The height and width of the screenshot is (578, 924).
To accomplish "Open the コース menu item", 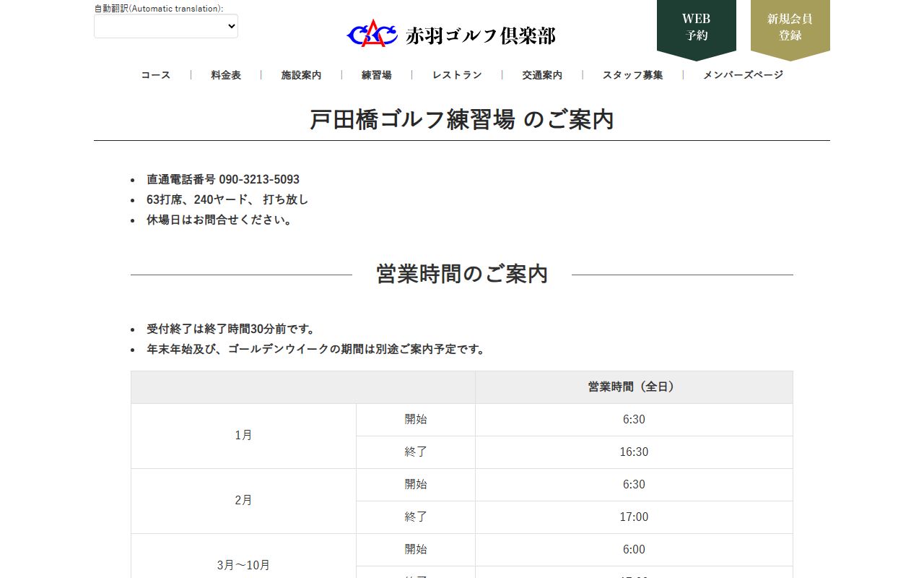I will pyautogui.click(x=156, y=75).
